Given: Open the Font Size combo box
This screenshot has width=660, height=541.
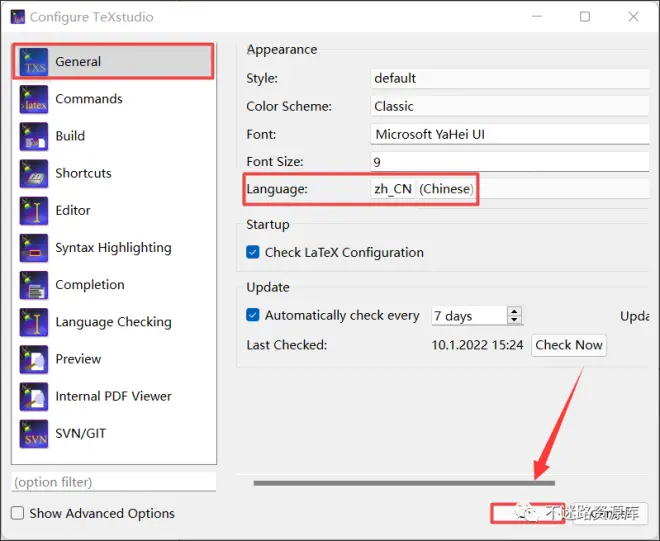Looking at the screenshot, I should pyautogui.click(x=510, y=162).
